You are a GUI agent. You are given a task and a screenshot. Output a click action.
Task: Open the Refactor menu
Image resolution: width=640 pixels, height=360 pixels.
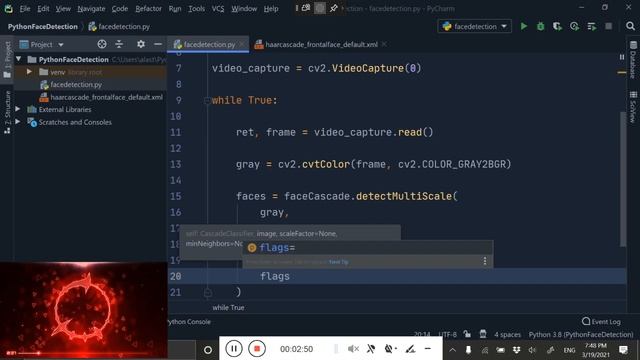[149, 9]
